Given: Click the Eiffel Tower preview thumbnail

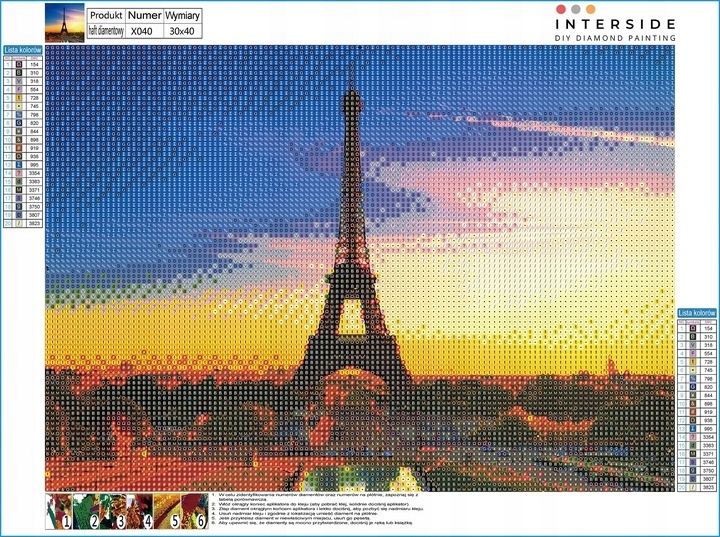Looking at the screenshot, I should [65, 23].
